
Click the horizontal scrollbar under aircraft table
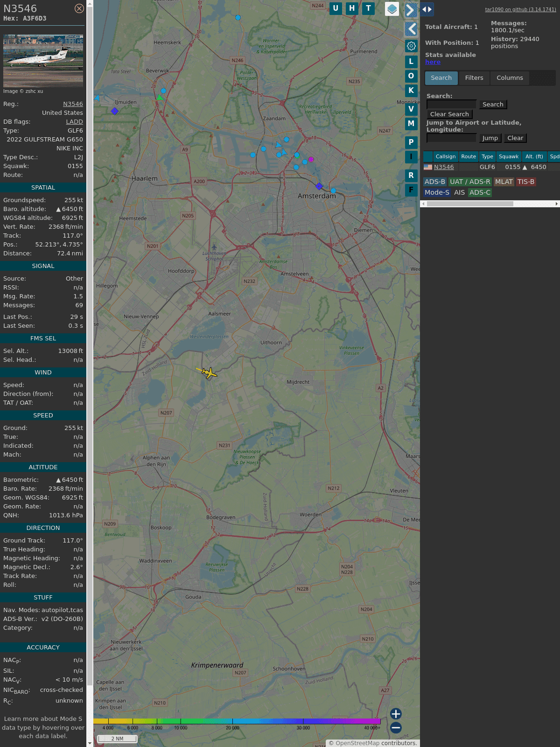[x=469, y=204]
